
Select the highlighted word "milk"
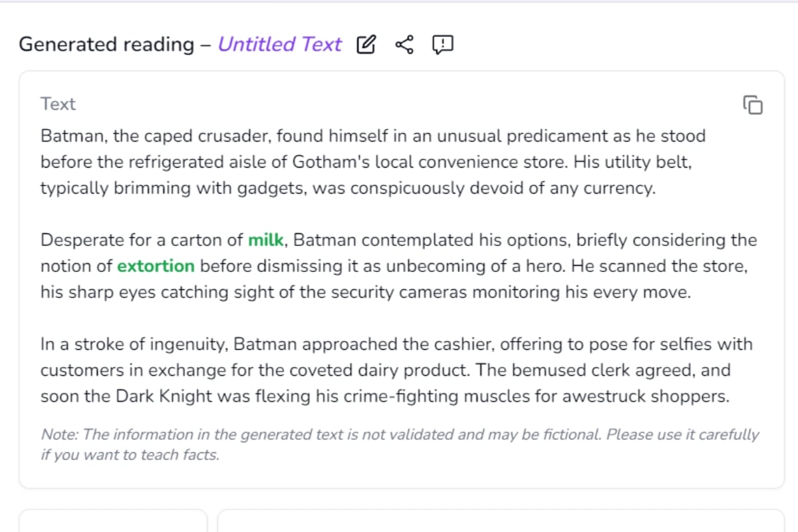(265, 240)
